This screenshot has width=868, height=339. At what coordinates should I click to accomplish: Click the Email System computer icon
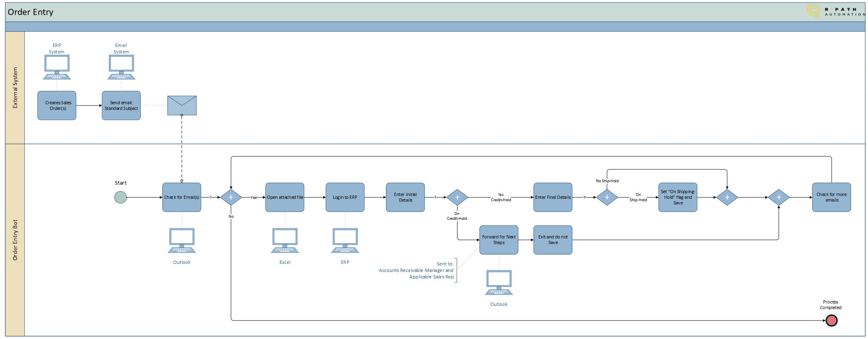121,67
